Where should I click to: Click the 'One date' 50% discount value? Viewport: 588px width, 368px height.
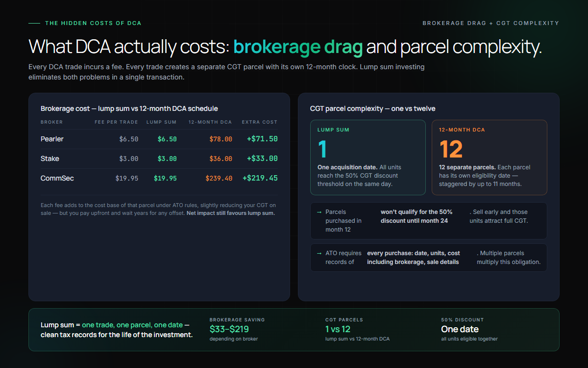pos(460,329)
